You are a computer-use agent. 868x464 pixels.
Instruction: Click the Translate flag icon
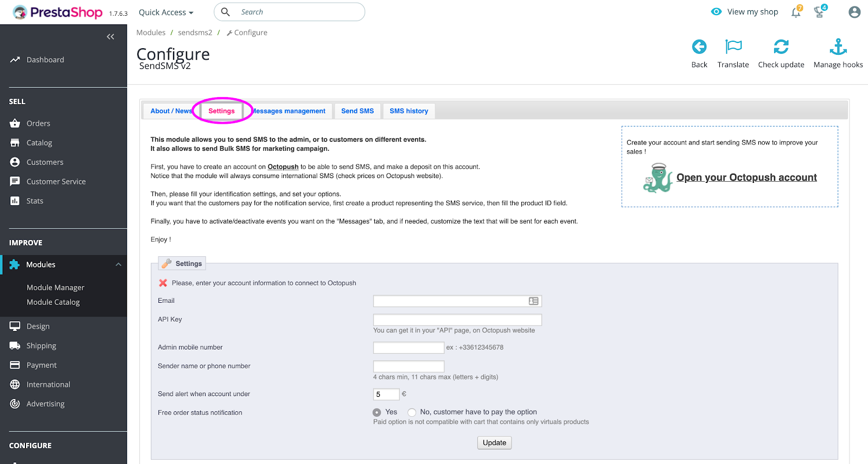733,47
